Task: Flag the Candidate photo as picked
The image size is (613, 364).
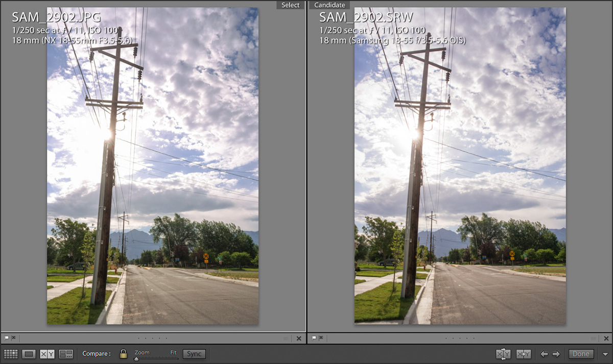Action: [314, 338]
